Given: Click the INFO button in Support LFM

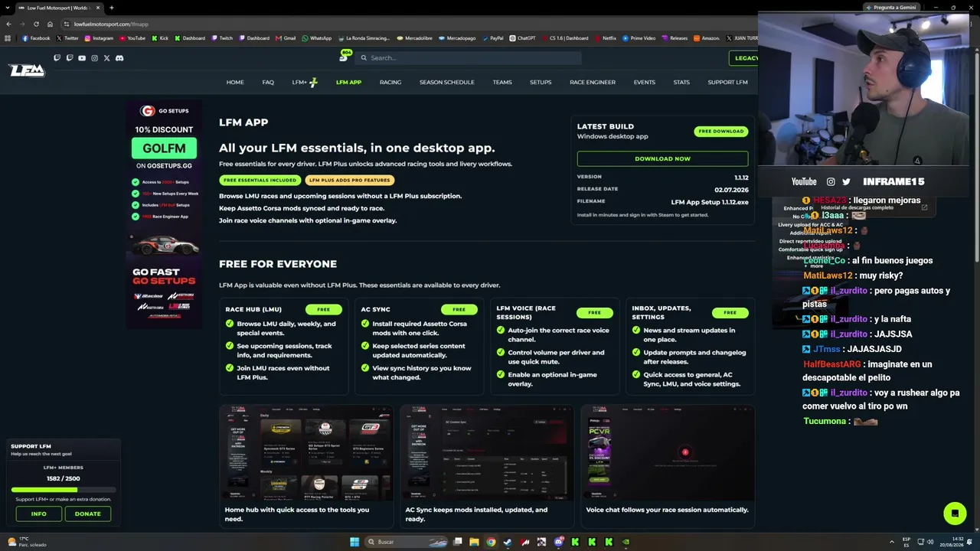Looking at the screenshot, I should [x=38, y=514].
